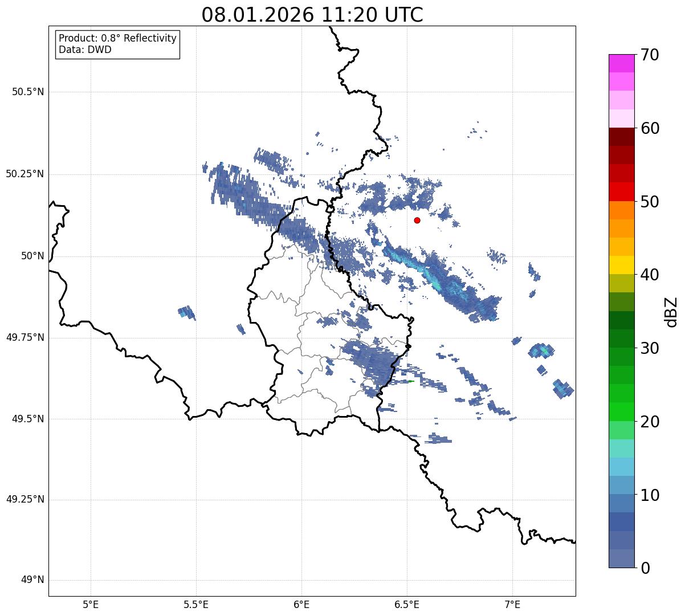Click the red radar site marker
Viewport: 685px width, 616px height.
[417, 220]
